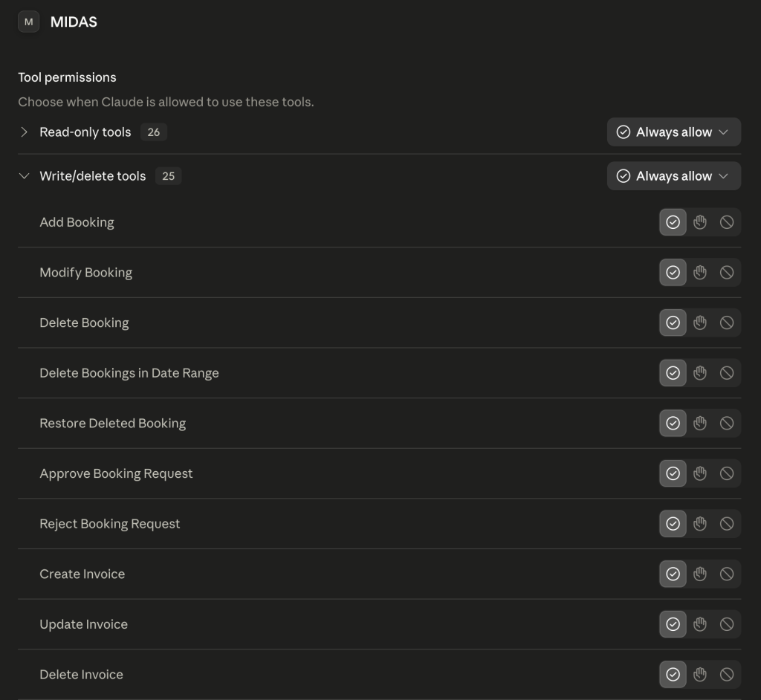Click the MIDAS connector title

pos(74,22)
